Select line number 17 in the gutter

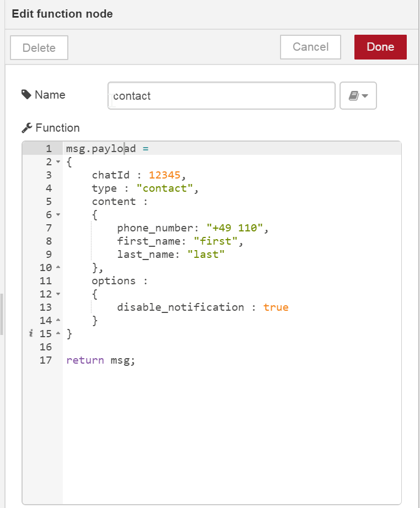[x=46, y=360]
